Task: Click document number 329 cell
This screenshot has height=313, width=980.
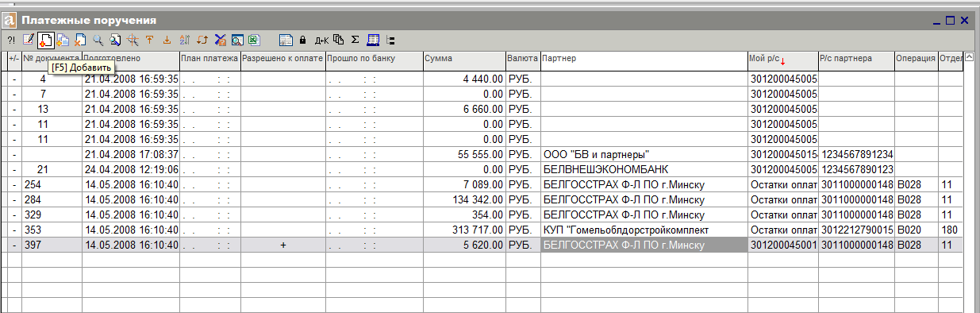Action: point(52,214)
